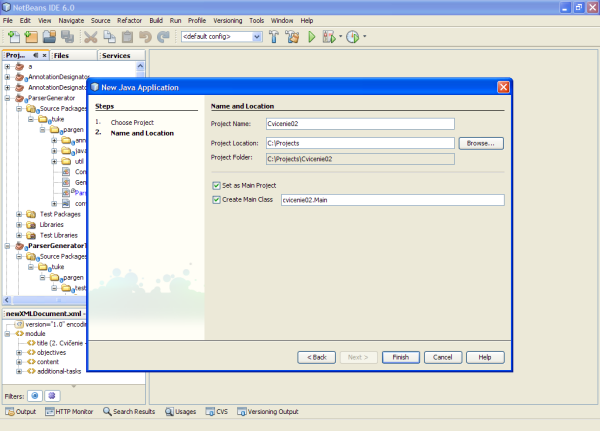
Task: Close the Projects tab
Action: [x=44, y=56]
